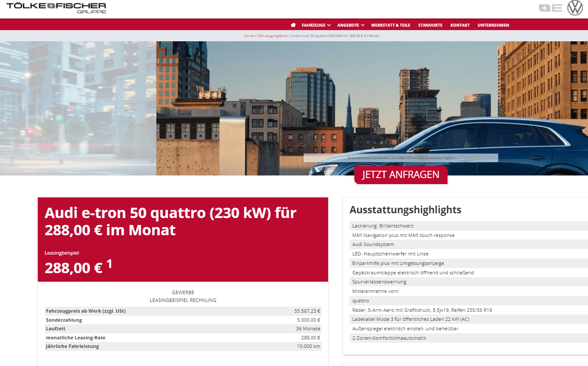Viewport: 588px width, 366px height.
Task: Select the Jährliche Fahrleistung label
Action: coord(73,346)
